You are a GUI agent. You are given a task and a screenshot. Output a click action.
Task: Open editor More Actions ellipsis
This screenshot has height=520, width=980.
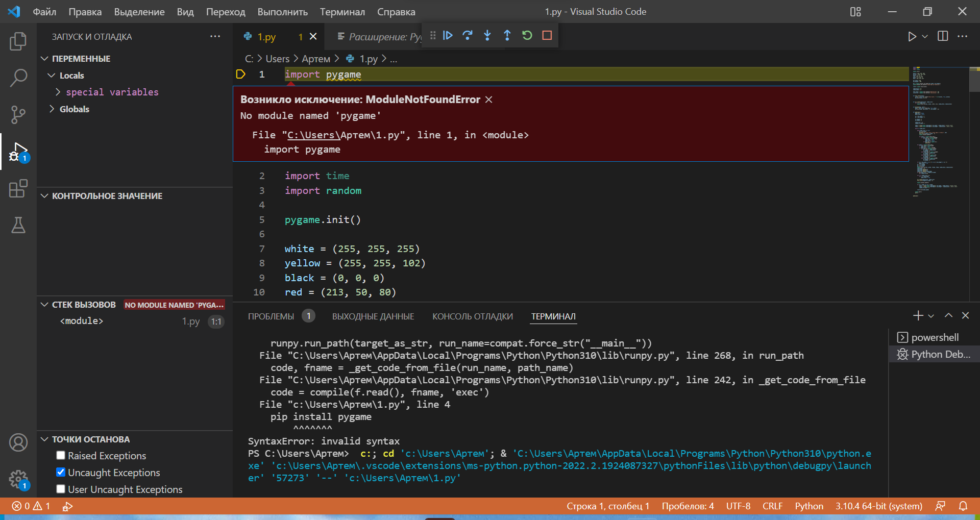tap(963, 36)
